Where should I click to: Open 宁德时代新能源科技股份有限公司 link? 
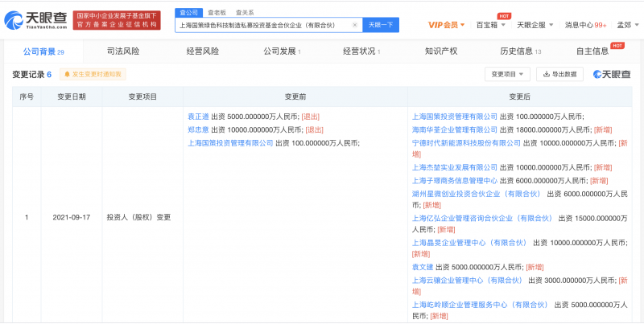pyautogui.click(x=466, y=143)
